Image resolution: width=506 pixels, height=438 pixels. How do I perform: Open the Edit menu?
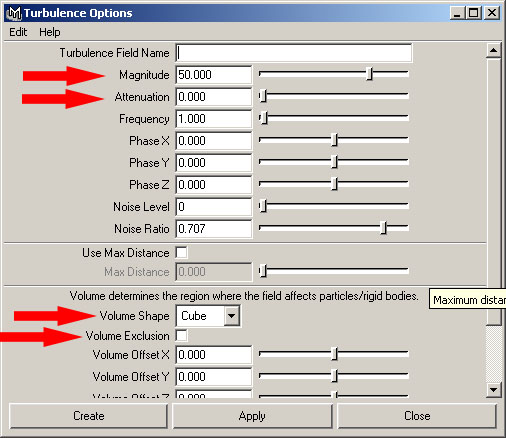tap(18, 32)
